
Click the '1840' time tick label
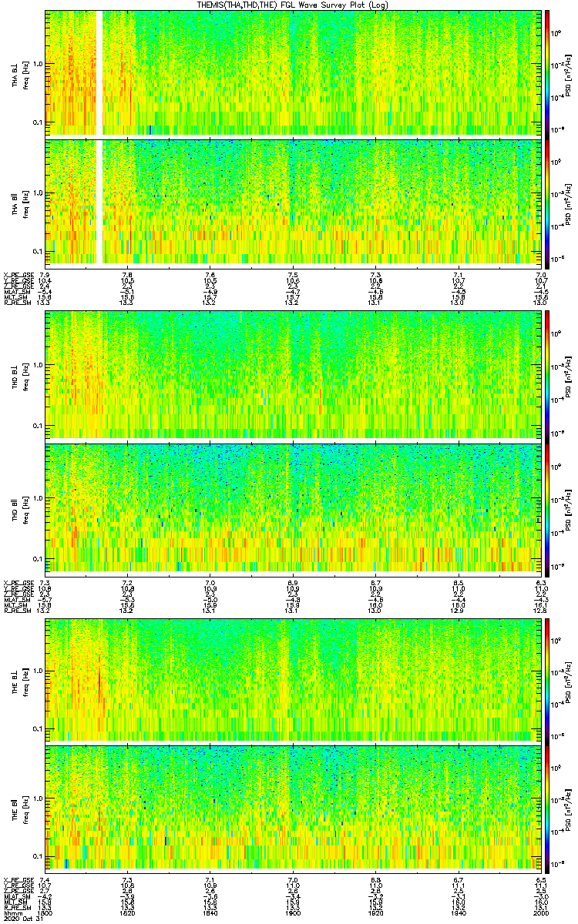tap(210, 912)
